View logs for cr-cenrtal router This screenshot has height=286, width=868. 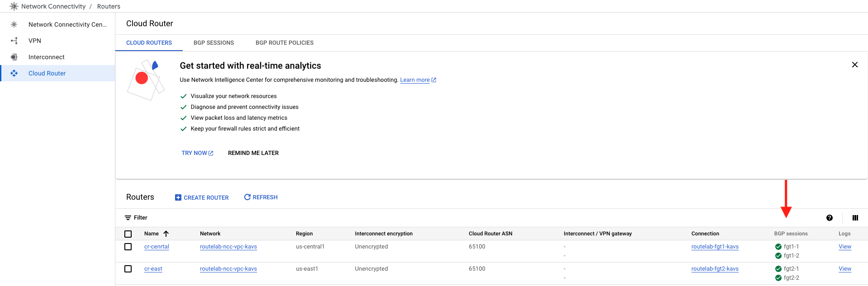pyautogui.click(x=845, y=247)
